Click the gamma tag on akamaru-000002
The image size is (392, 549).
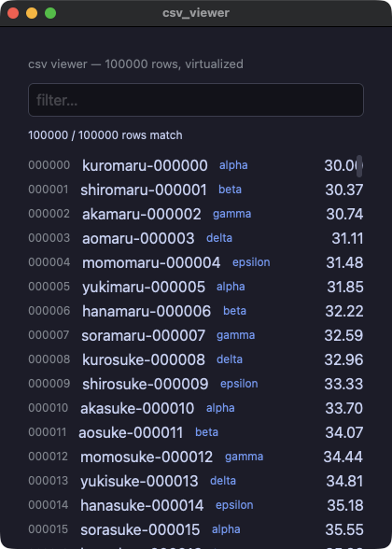(231, 214)
